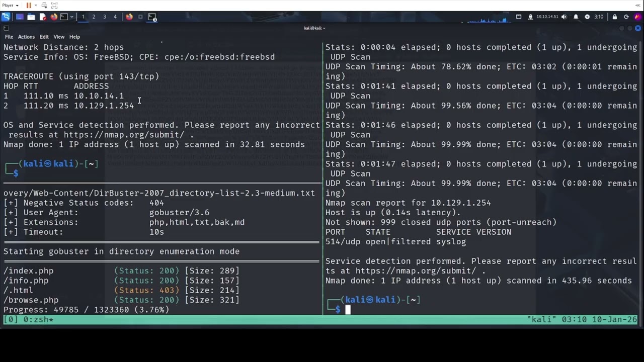Image resolution: width=644 pixels, height=362 pixels.
Task: Click the 10.129.1.254 traceroute hop address
Action: point(104,106)
